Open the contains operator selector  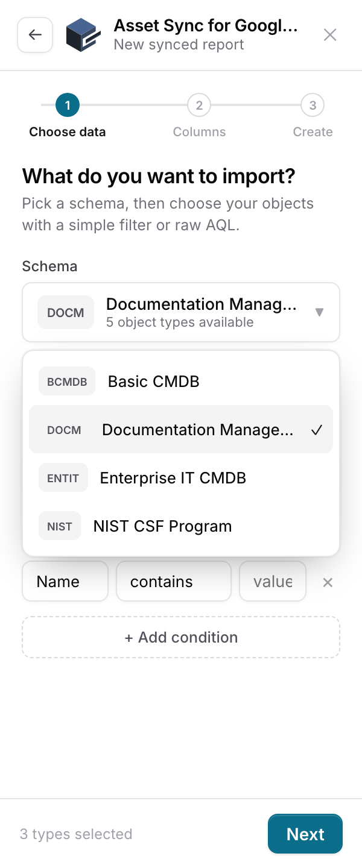(174, 582)
